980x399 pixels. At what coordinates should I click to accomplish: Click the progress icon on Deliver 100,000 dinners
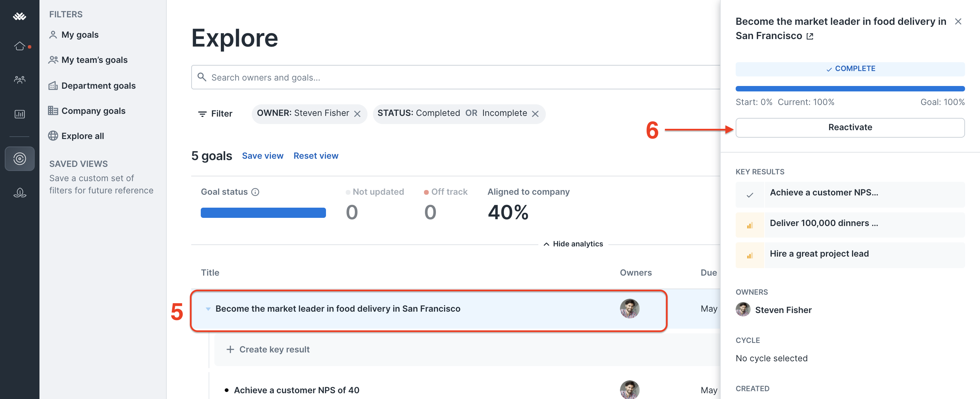[749, 225]
